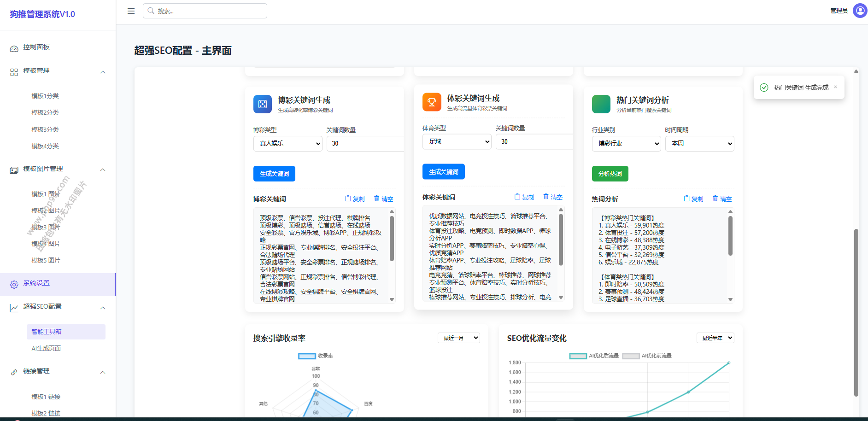The image size is (868, 421).
Task: Click 生成关键词 button under 体彩关键词生成
Action: click(443, 172)
